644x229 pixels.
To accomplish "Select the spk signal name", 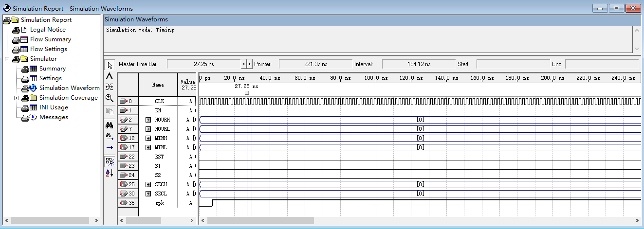I will click(x=159, y=203).
